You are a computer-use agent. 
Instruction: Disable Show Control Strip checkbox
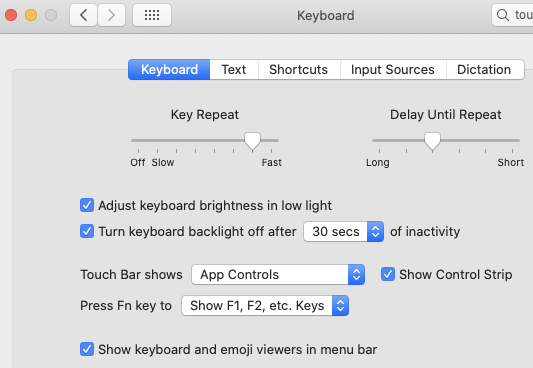[x=388, y=274]
